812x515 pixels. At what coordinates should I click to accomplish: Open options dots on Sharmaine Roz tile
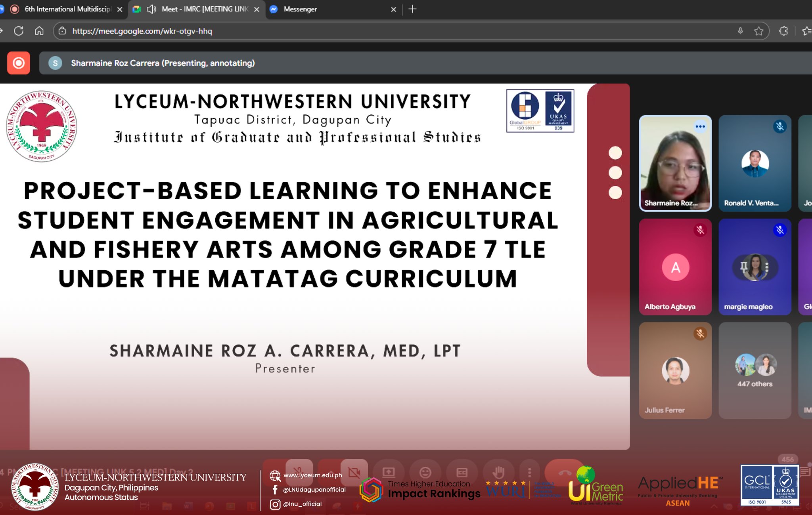tap(700, 127)
